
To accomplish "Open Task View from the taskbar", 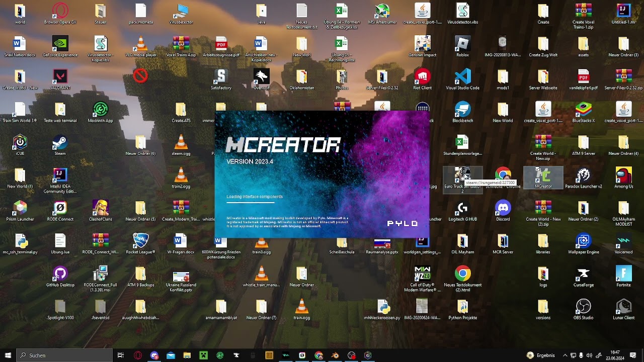I will pyautogui.click(x=121, y=355).
